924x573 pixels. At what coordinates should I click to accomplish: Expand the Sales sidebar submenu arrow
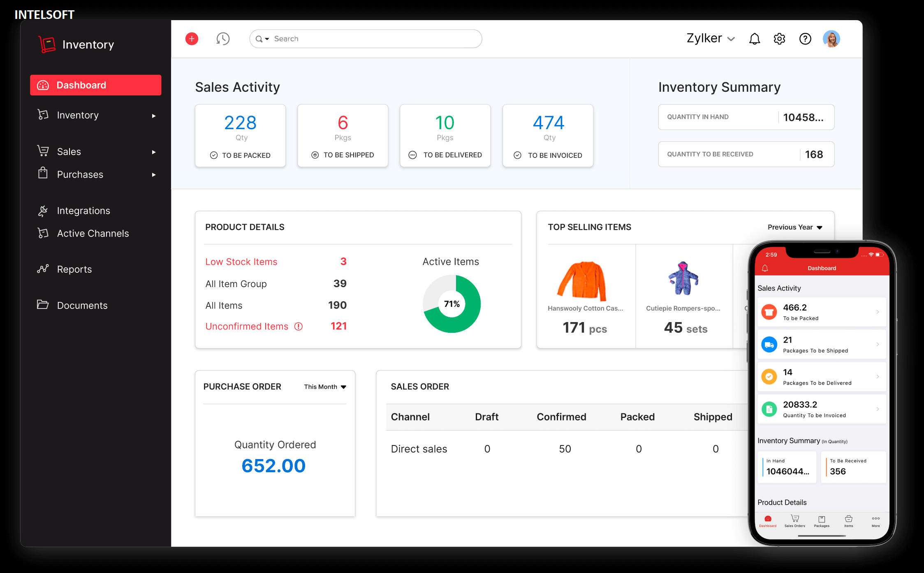[154, 152]
